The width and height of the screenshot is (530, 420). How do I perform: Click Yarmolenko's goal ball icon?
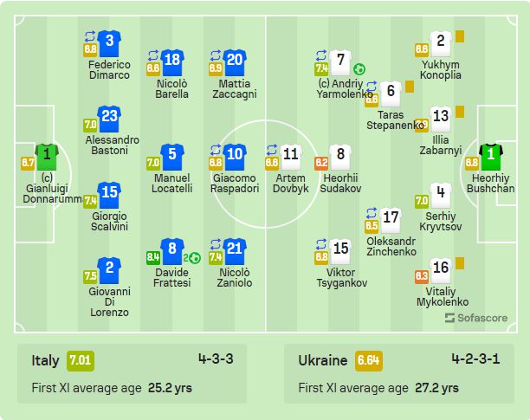[x=359, y=69]
